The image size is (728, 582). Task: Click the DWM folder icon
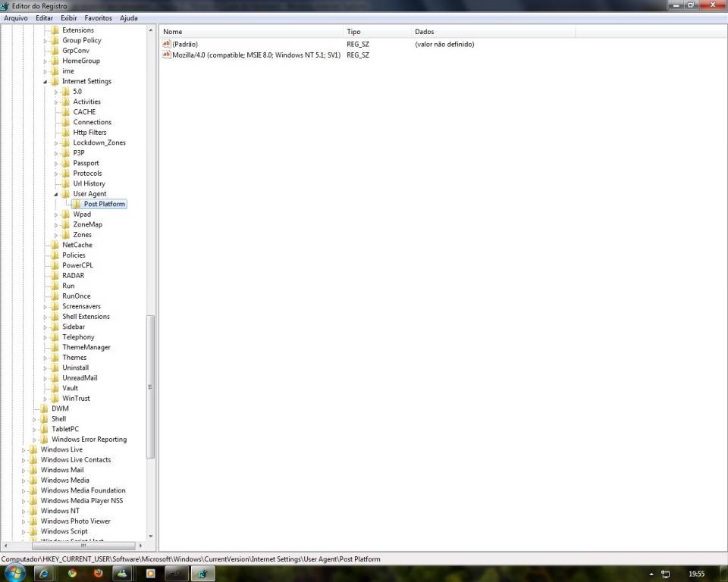[x=44, y=408]
